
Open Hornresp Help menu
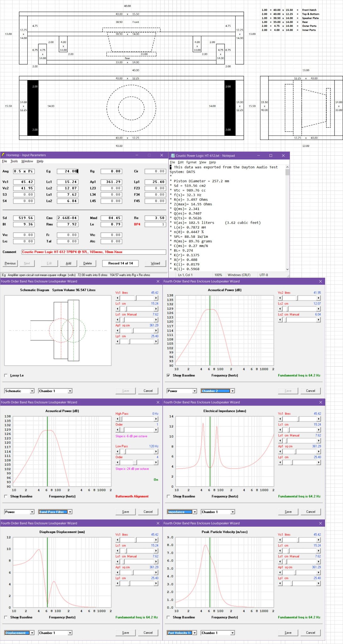[x=40, y=161]
